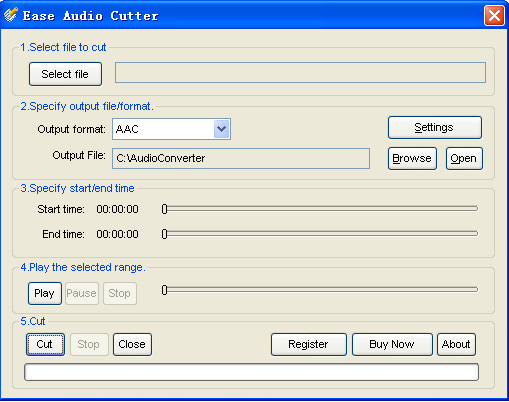Image resolution: width=509 pixels, height=402 pixels.
Task: Click the End time slider handle
Action: coord(164,234)
